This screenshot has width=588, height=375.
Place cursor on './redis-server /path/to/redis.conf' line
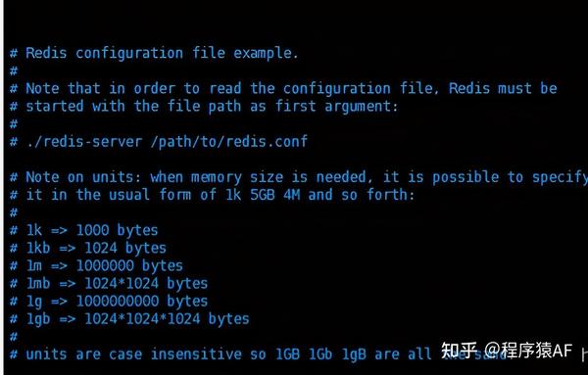pos(159,142)
